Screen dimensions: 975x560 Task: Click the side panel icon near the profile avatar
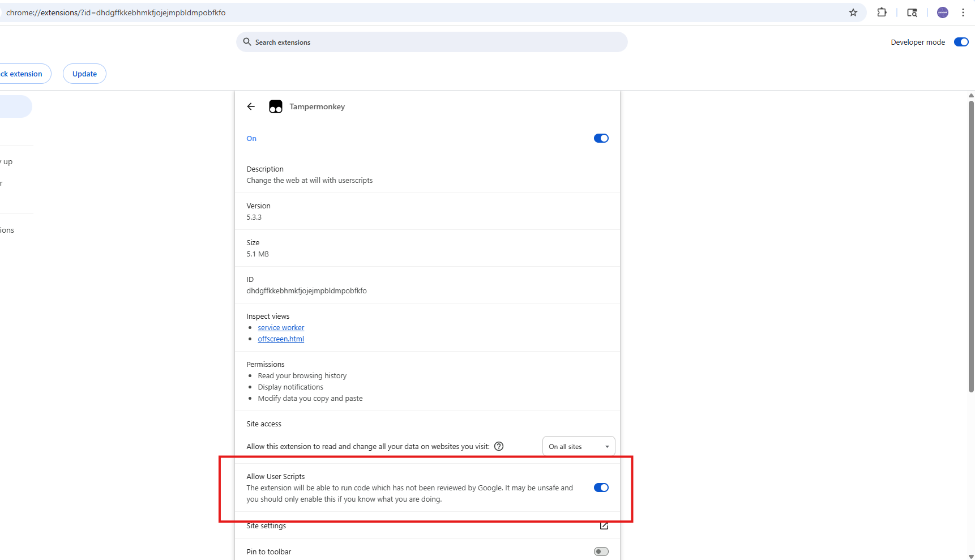pyautogui.click(x=912, y=12)
